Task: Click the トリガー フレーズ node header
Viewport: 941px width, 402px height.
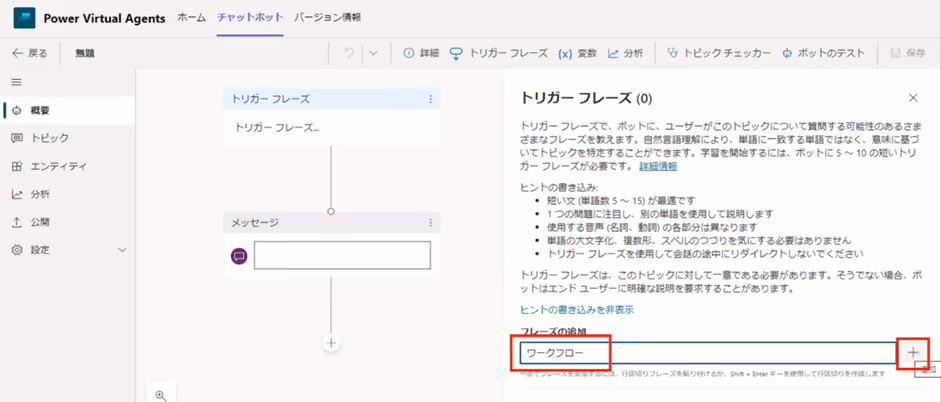Action: coord(331,99)
